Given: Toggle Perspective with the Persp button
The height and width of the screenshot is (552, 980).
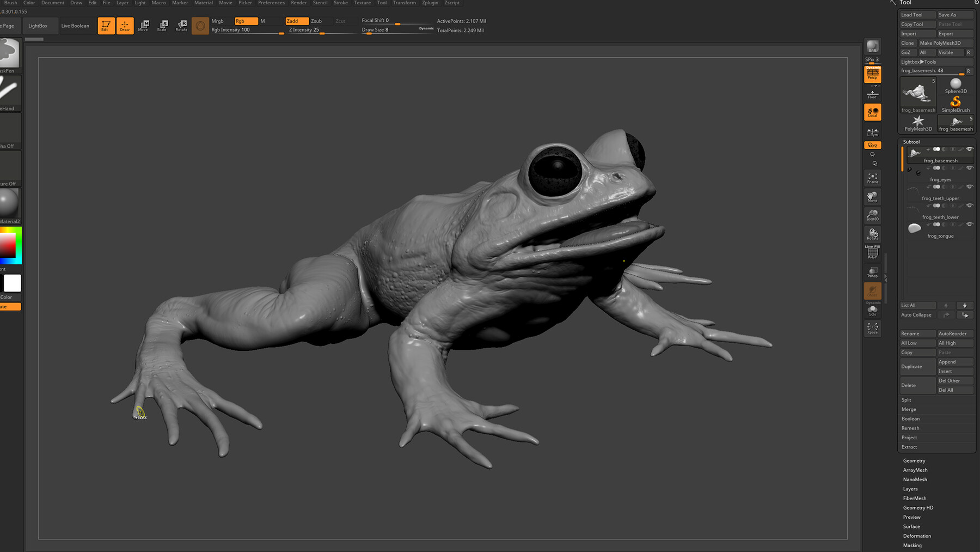Looking at the screenshot, I should pyautogui.click(x=872, y=75).
